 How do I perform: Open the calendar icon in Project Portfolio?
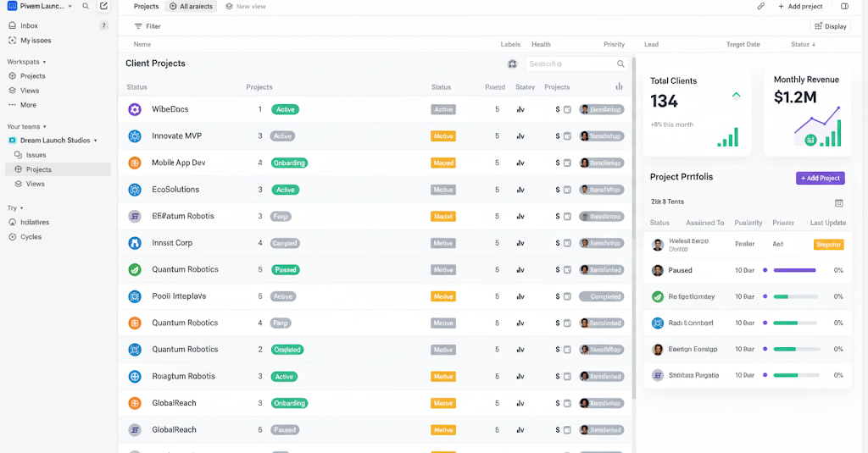[x=838, y=202]
